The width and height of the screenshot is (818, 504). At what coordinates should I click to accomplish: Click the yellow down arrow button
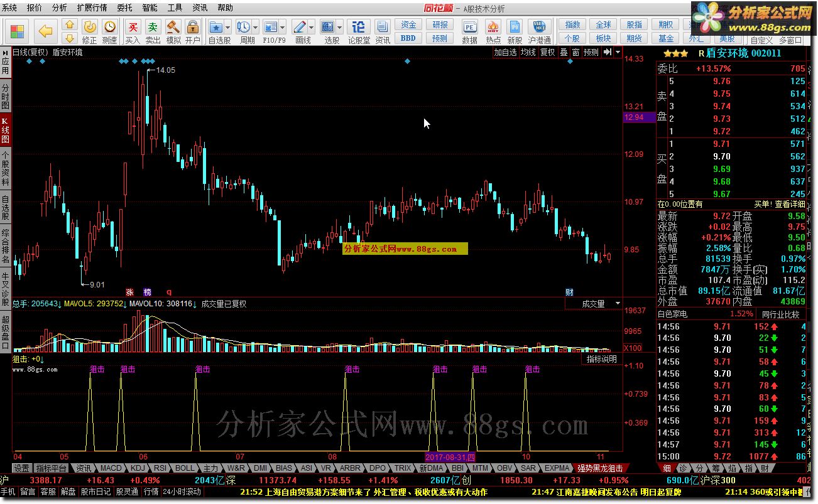pyautogui.click(x=70, y=38)
